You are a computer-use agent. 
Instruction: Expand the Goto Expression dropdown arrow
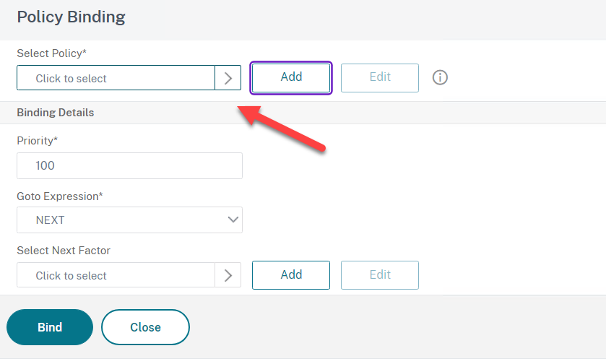(233, 220)
